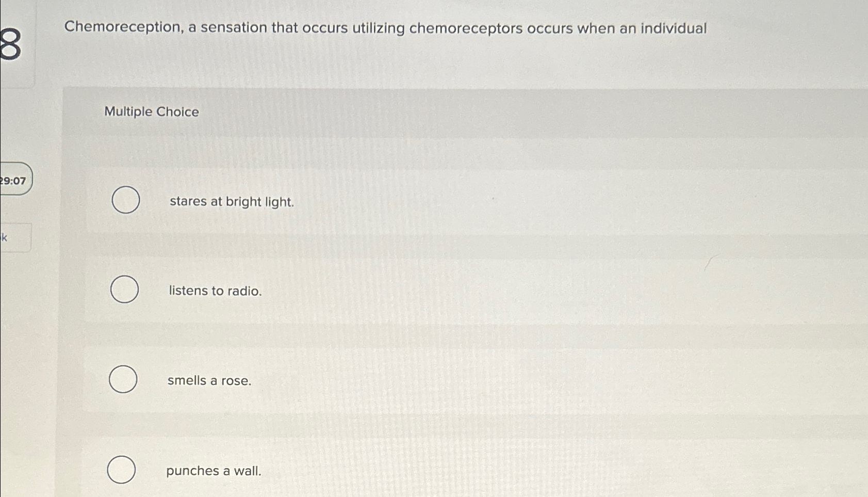Image resolution: width=868 pixels, height=497 pixels.
Task: Click the radio circle next to the last option
Action: (x=122, y=470)
